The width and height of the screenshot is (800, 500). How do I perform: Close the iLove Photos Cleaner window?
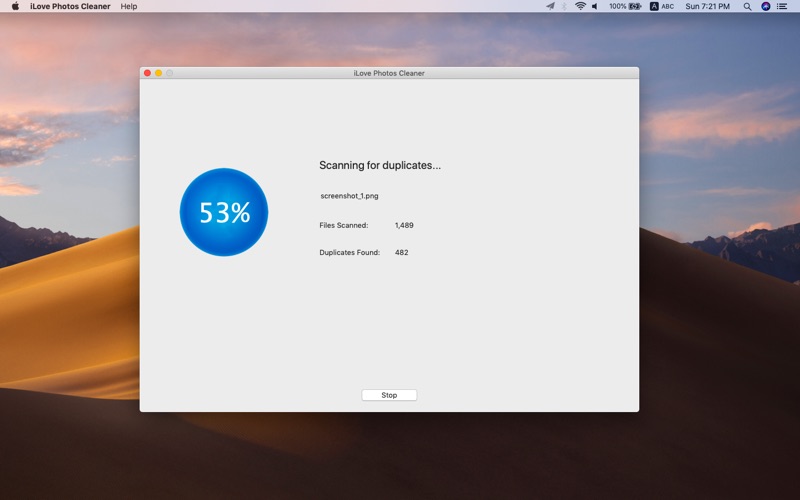point(147,73)
